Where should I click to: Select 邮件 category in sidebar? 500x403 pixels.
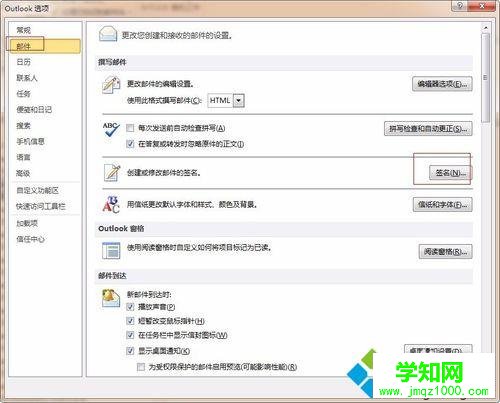[45, 46]
